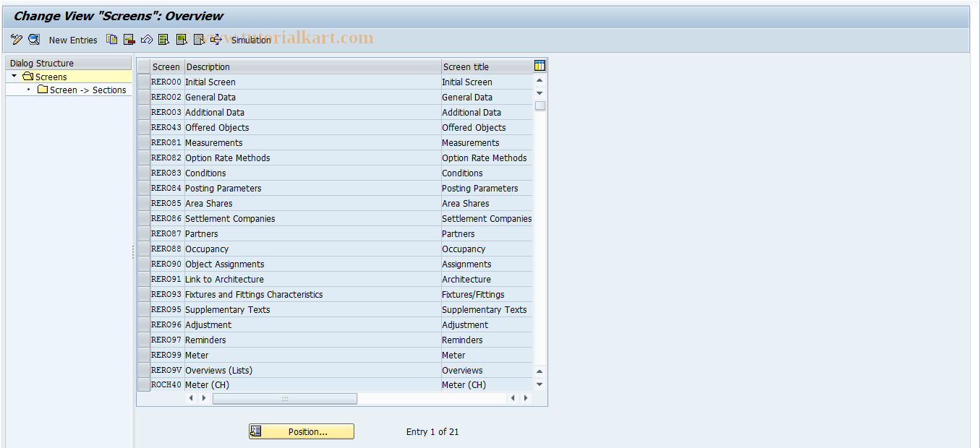The width and height of the screenshot is (980, 448).
Task: Click the Other View magnifier icon
Action: point(33,40)
